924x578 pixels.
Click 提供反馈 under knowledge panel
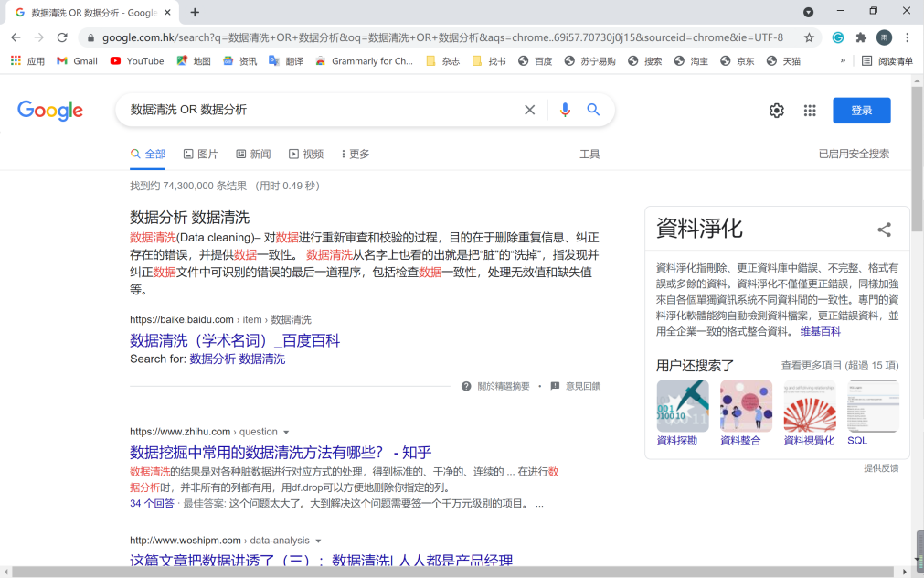click(881, 468)
